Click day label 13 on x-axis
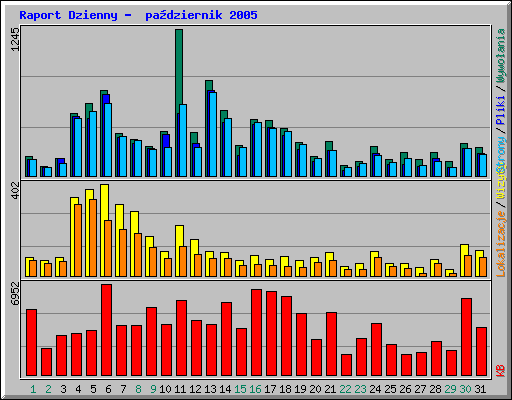512x400 pixels. [210, 389]
